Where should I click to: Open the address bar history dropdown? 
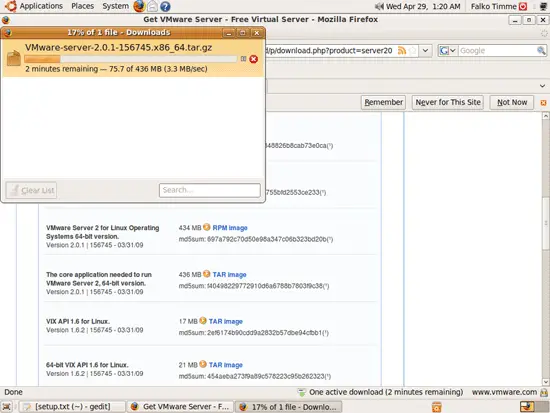click(425, 51)
